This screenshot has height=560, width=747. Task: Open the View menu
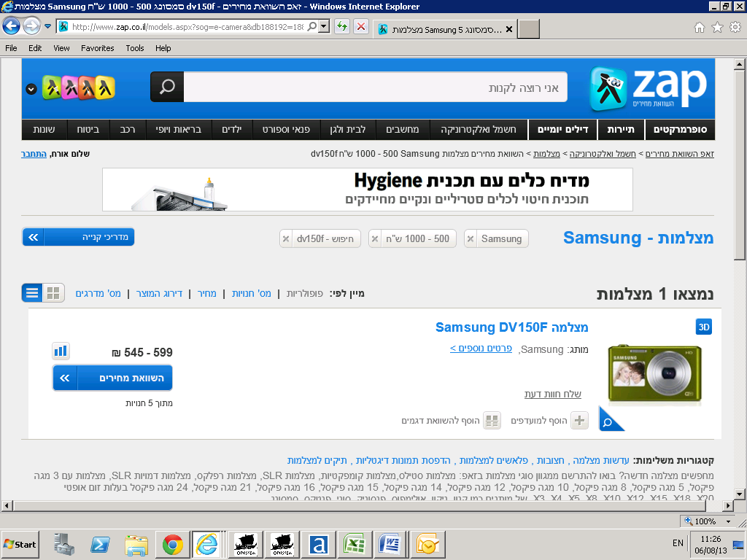point(61,48)
